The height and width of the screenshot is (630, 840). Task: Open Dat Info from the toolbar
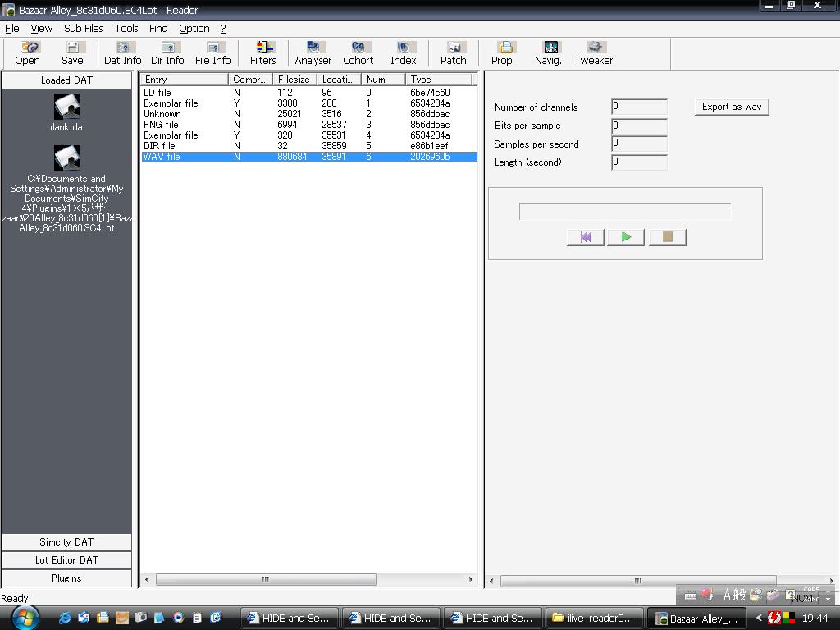(x=122, y=53)
